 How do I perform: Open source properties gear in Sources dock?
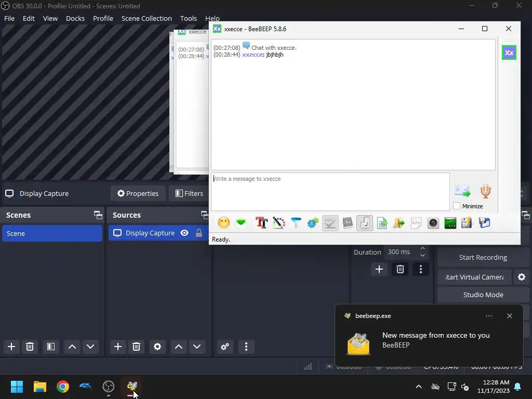(x=157, y=347)
